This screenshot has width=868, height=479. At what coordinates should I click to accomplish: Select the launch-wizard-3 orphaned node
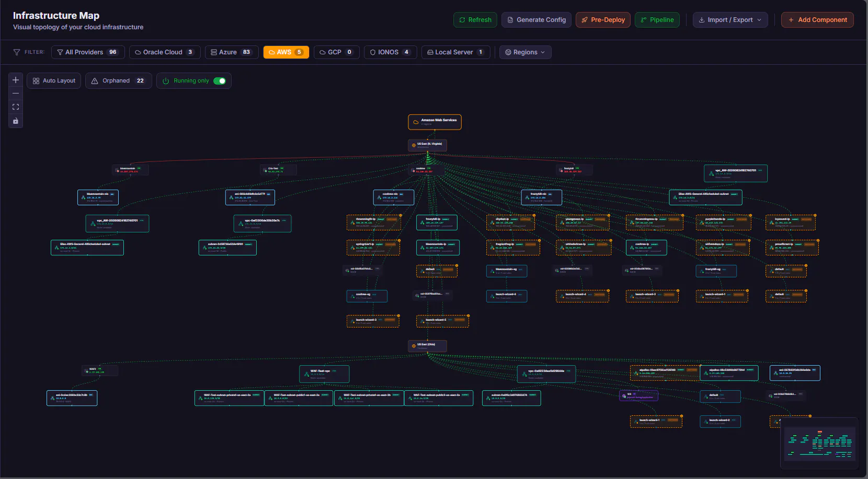[x=373, y=321]
